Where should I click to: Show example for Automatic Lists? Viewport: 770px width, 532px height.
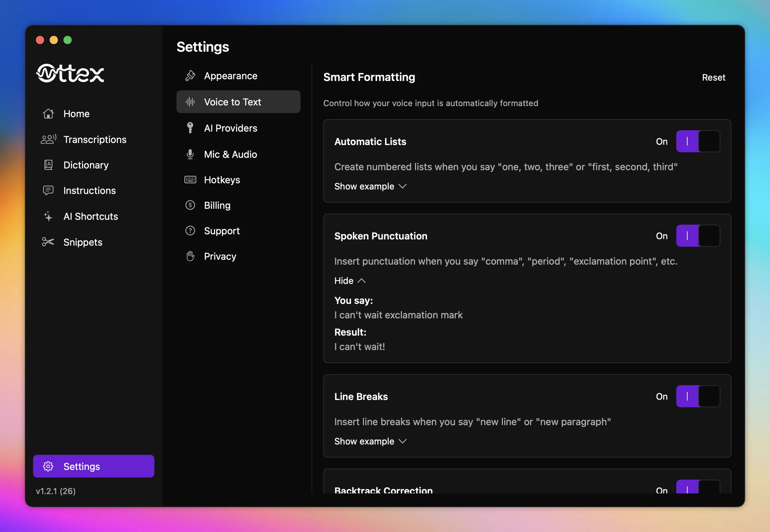[370, 186]
